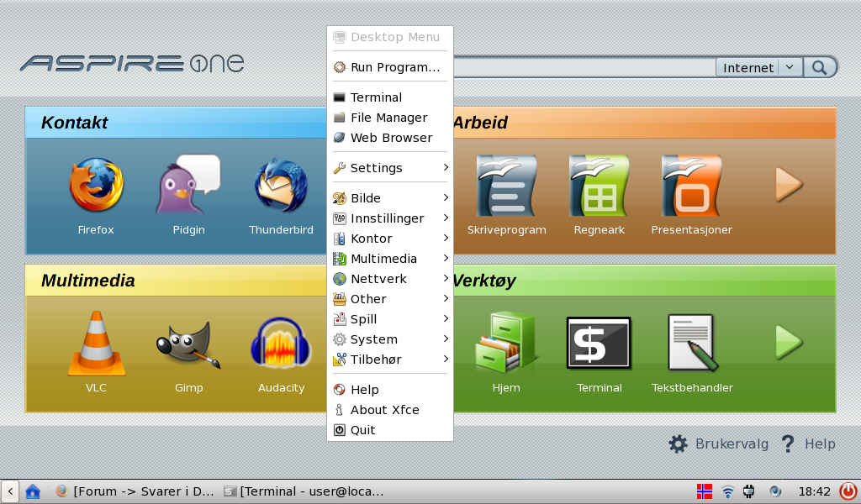Launch Firefox from the Kontakt panel
861x504 pixels.
coord(96,186)
